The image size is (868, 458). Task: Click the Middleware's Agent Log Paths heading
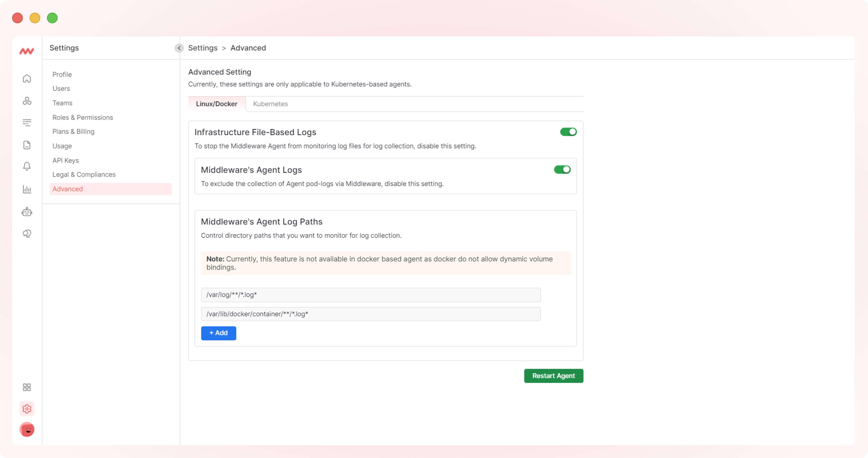pos(262,222)
